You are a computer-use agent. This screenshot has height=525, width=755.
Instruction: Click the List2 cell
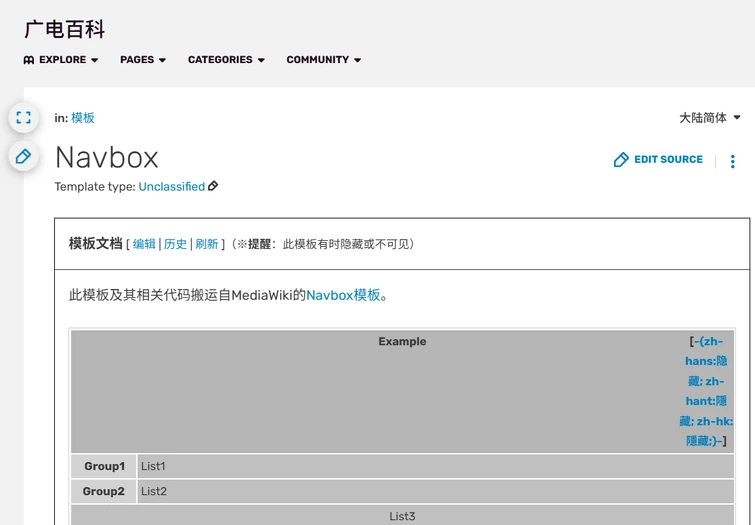[x=436, y=491]
